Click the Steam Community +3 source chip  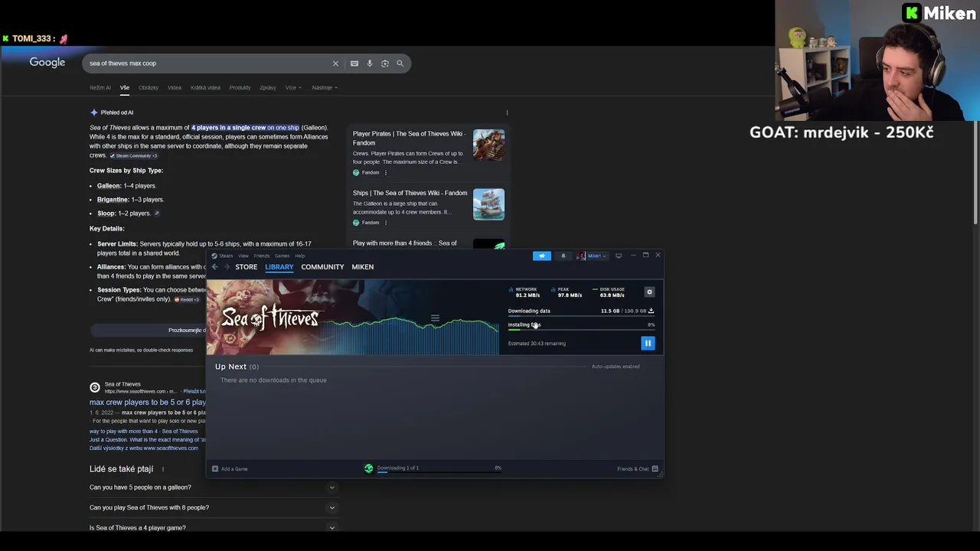click(134, 156)
